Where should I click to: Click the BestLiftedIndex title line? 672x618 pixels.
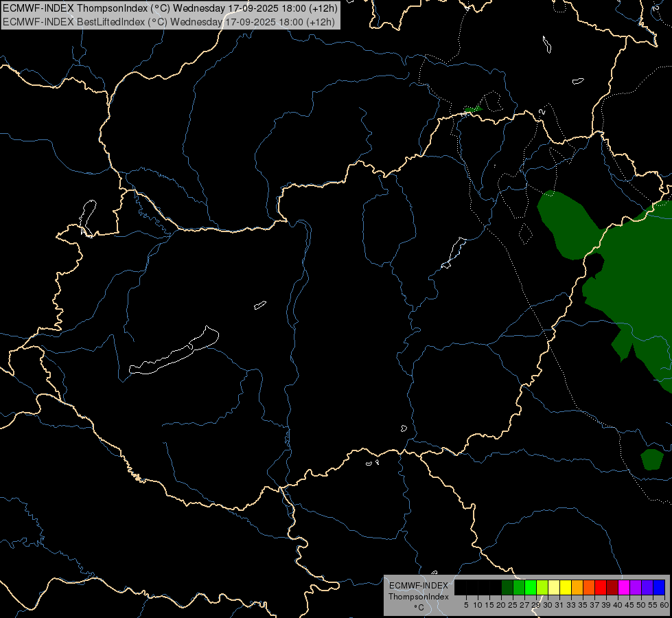169,22
